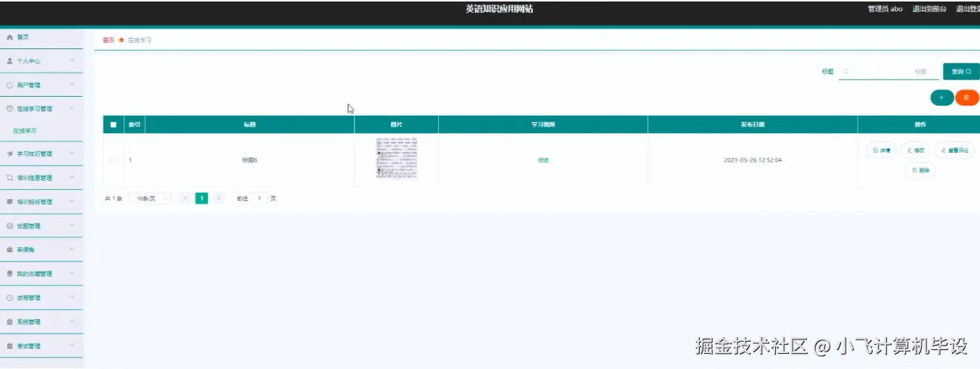Image resolution: width=980 pixels, height=369 pixels.
Task: Click 退出到前台 in the top bar
Action: point(929,9)
